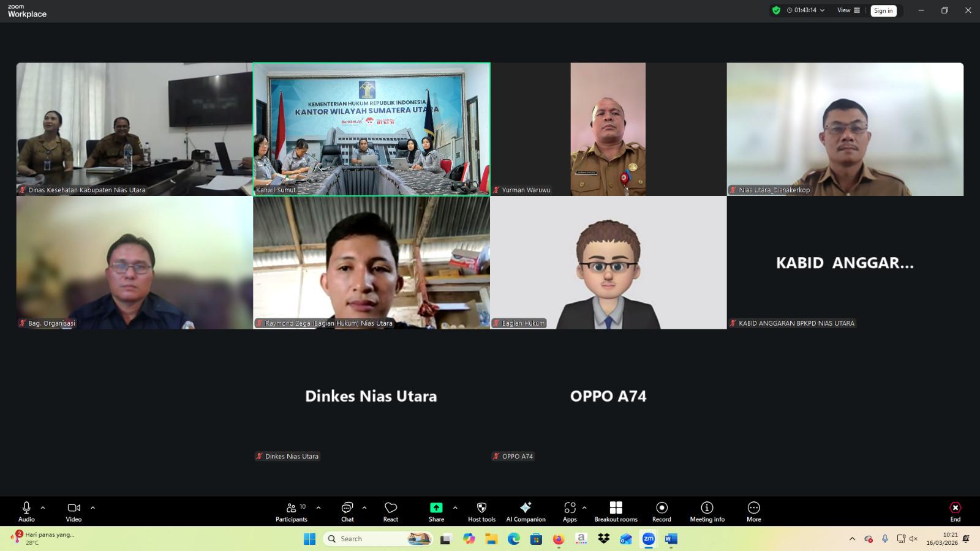This screenshot has width=980, height=551.
Task: Launch the AI Companion
Action: pyautogui.click(x=526, y=512)
